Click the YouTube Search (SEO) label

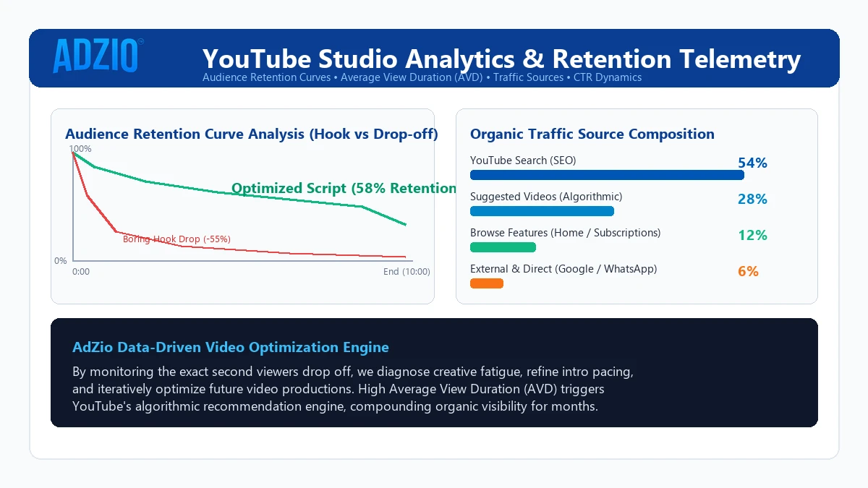[523, 160]
